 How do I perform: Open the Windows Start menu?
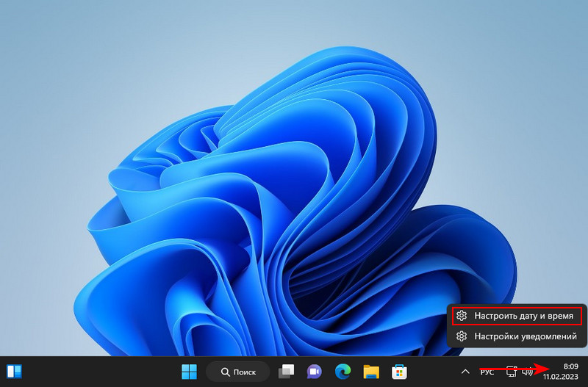(x=189, y=372)
